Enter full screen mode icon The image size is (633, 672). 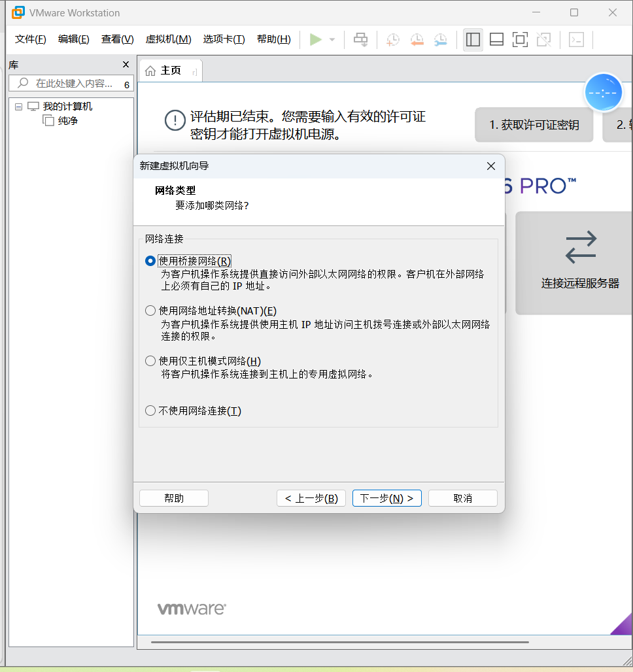(521, 39)
